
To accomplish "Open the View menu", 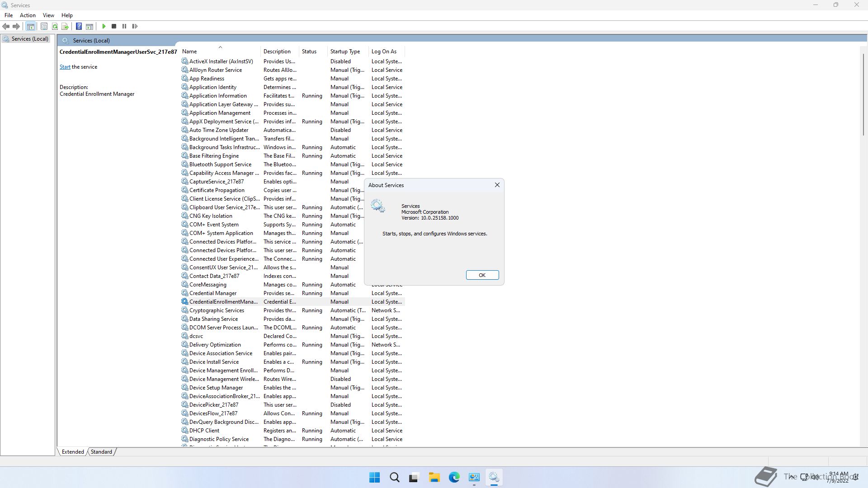I will (x=48, y=15).
